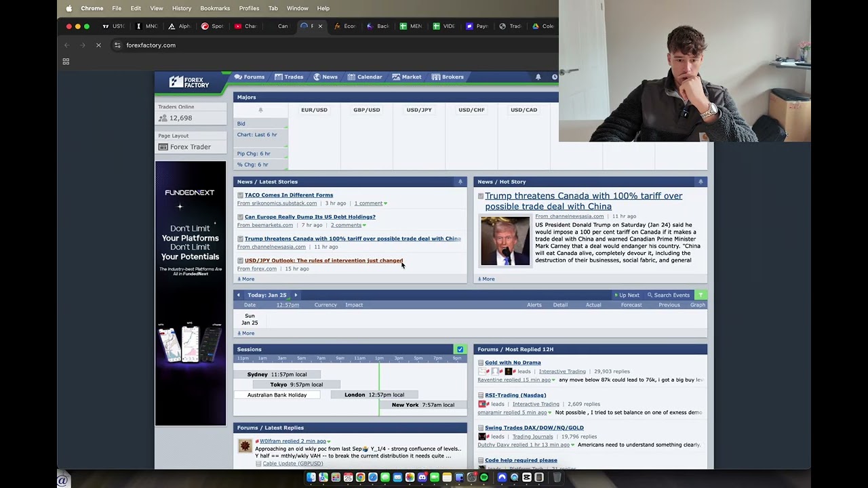Go to the News navigation tab
Viewport: 868px width, 488px height.
pyautogui.click(x=325, y=77)
